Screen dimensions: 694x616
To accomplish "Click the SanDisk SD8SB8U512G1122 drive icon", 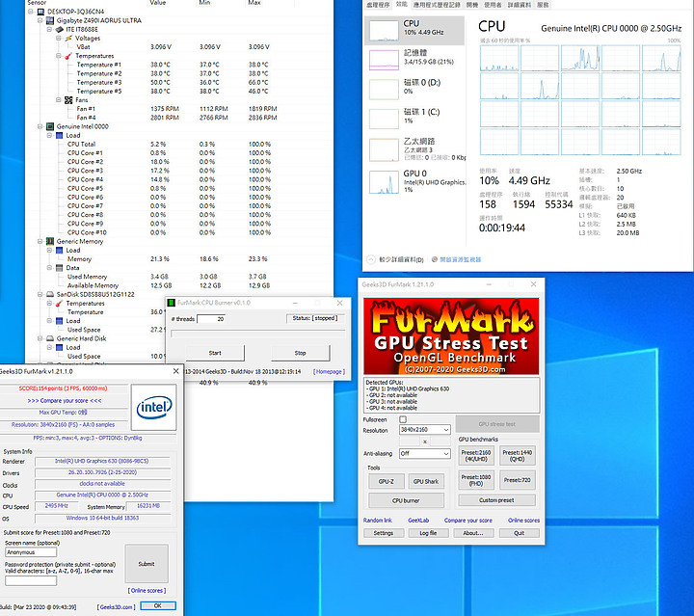I will pyautogui.click(x=50, y=294).
